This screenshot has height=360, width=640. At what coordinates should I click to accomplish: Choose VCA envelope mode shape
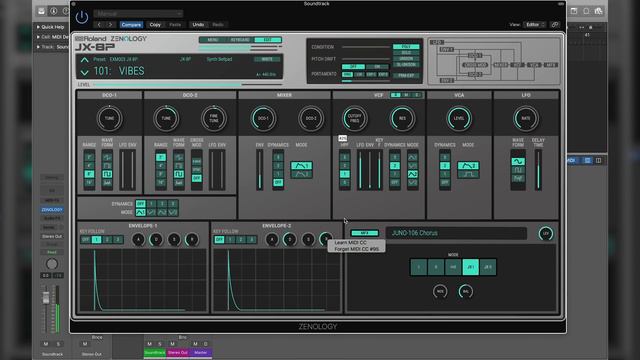click(468, 166)
